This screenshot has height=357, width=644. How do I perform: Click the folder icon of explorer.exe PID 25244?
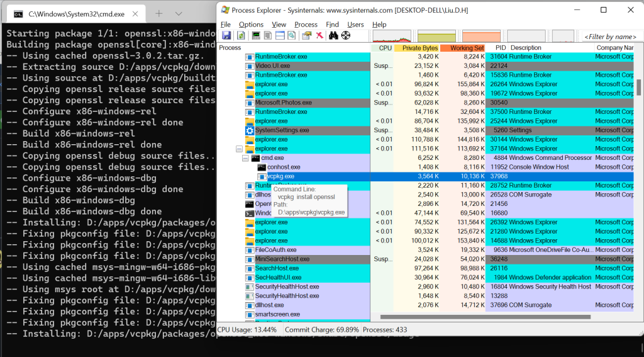point(250,122)
